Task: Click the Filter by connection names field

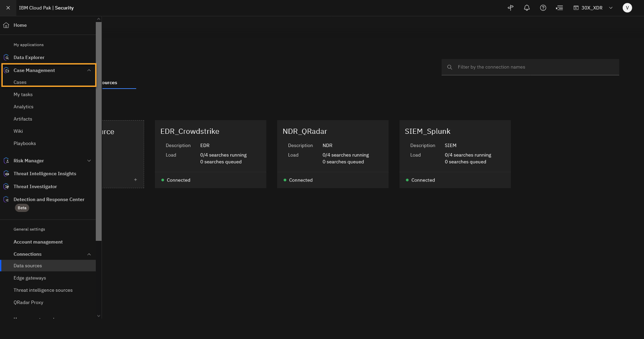Action: click(x=530, y=67)
